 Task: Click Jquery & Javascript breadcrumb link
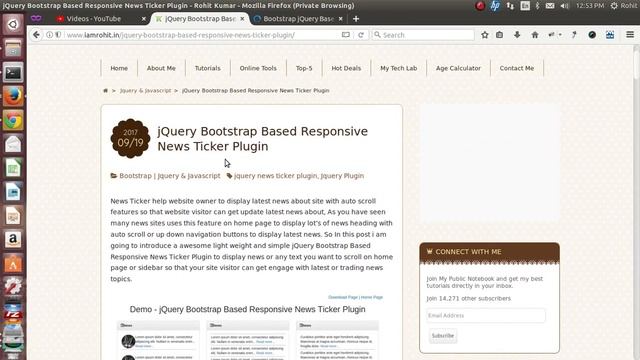(x=145, y=91)
